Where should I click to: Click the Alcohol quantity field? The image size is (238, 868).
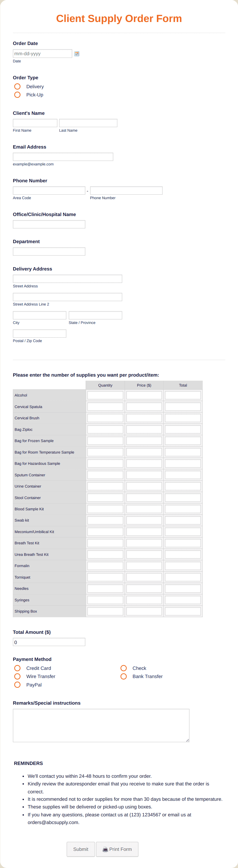(105, 395)
